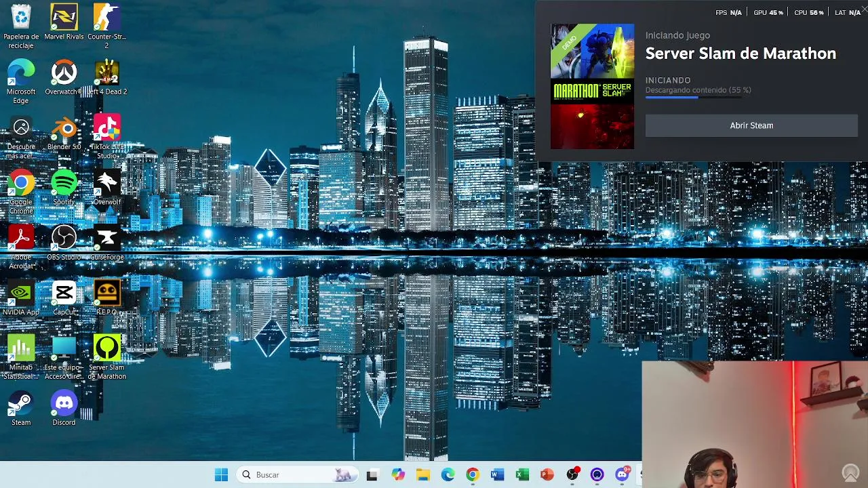The width and height of the screenshot is (868, 488).
Task: Select the OBS Studio desktop shortcut
Action: tap(64, 243)
